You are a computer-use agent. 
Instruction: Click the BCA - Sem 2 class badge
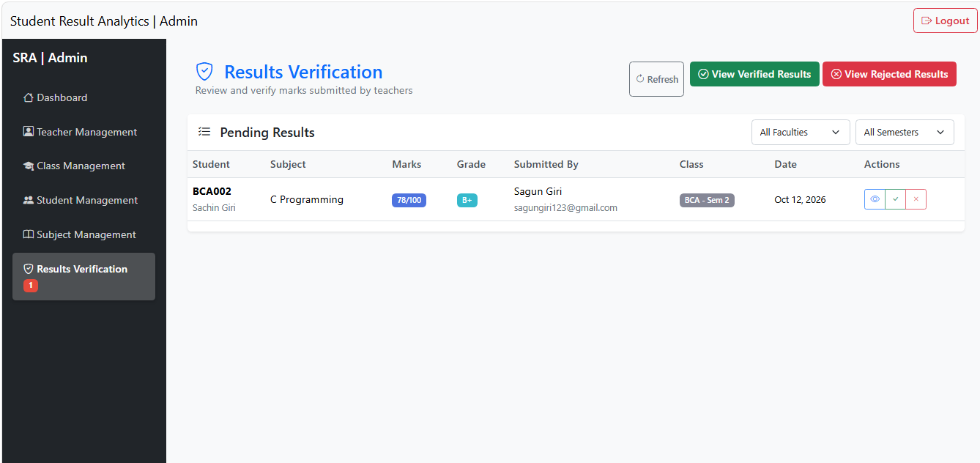pos(707,200)
